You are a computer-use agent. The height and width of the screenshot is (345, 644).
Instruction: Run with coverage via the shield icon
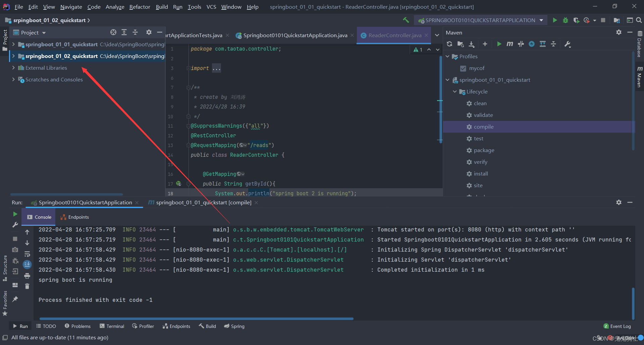(576, 20)
